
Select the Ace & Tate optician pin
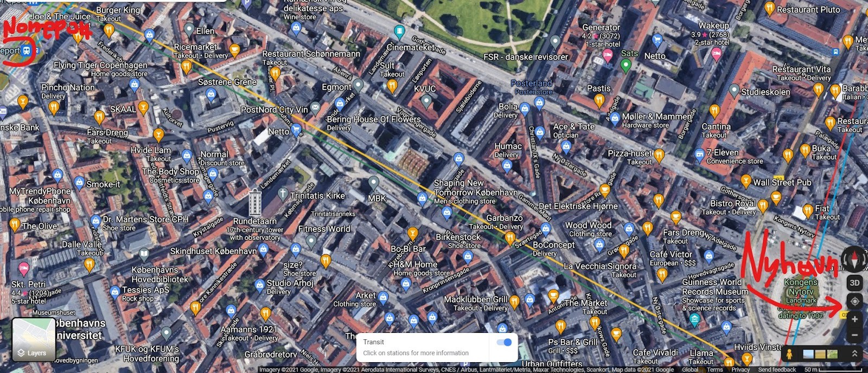pos(566,146)
